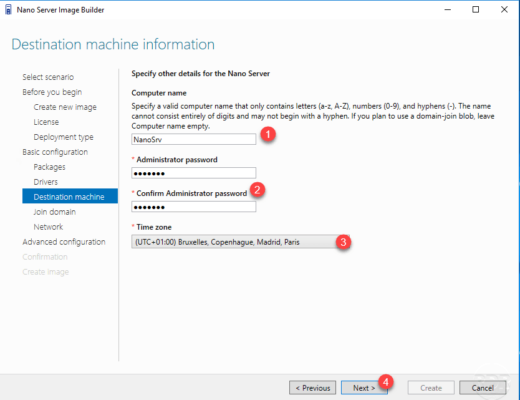Click the disabled Create image step
Screen dimensions: 520x400
point(46,272)
